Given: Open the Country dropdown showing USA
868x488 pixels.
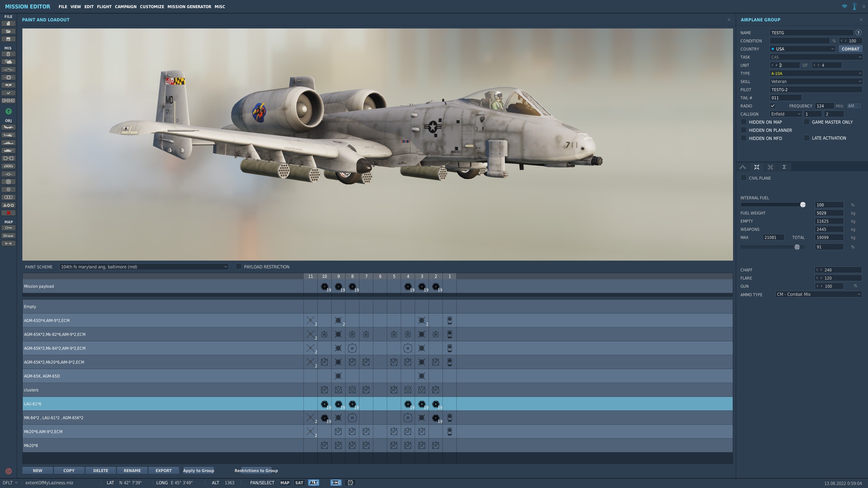Looking at the screenshot, I should [x=803, y=49].
